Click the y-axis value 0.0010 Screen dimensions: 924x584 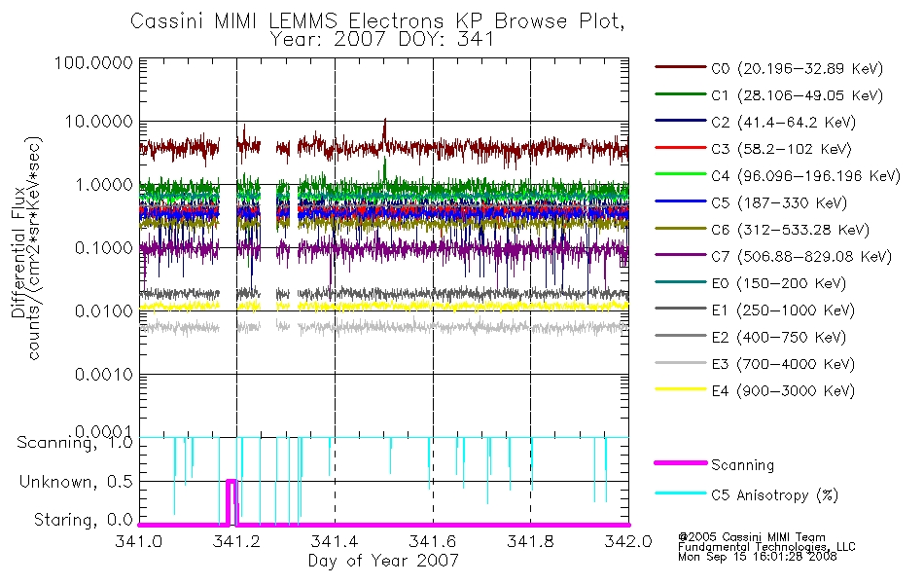(x=104, y=375)
